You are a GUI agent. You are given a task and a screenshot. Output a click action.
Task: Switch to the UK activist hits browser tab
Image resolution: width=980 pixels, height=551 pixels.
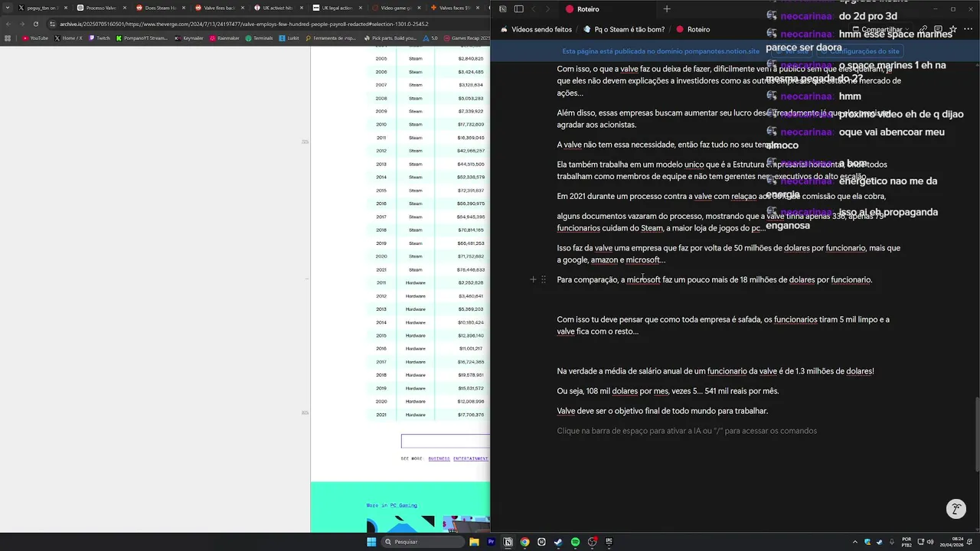(278, 8)
